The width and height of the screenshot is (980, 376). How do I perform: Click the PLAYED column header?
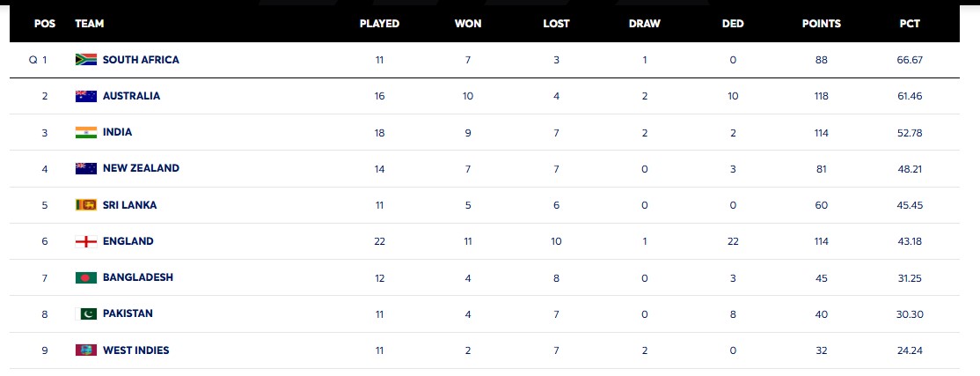click(379, 24)
